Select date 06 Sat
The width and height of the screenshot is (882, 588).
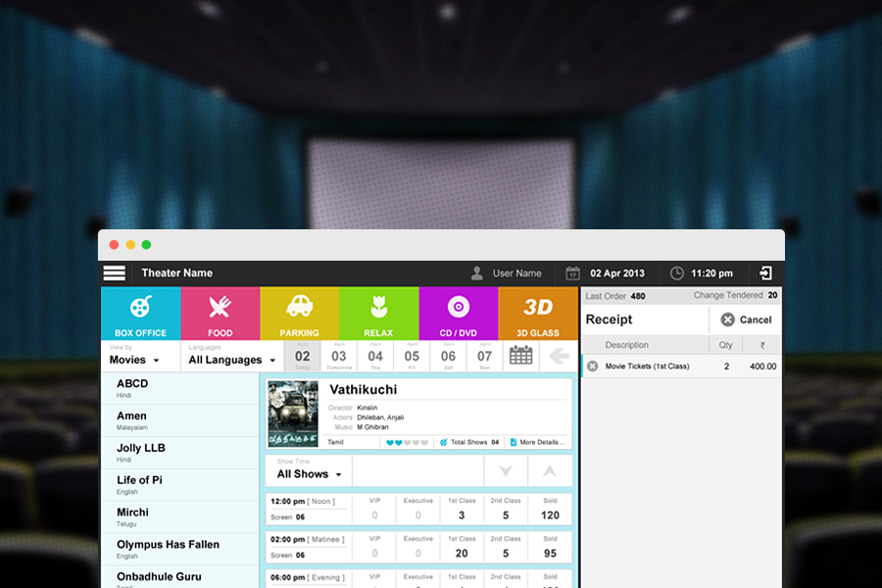click(448, 356)
